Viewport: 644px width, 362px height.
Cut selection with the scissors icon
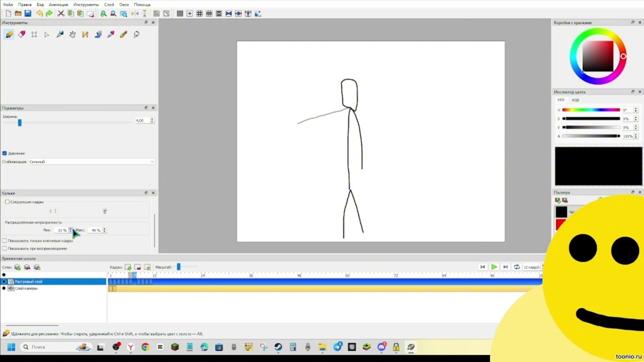61,14
